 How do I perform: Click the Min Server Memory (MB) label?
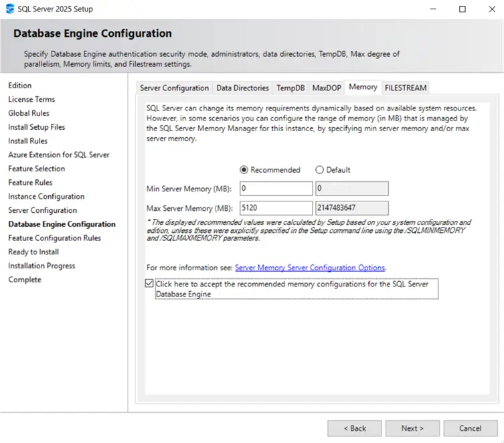pyautogui.click(x=189, y=189)
